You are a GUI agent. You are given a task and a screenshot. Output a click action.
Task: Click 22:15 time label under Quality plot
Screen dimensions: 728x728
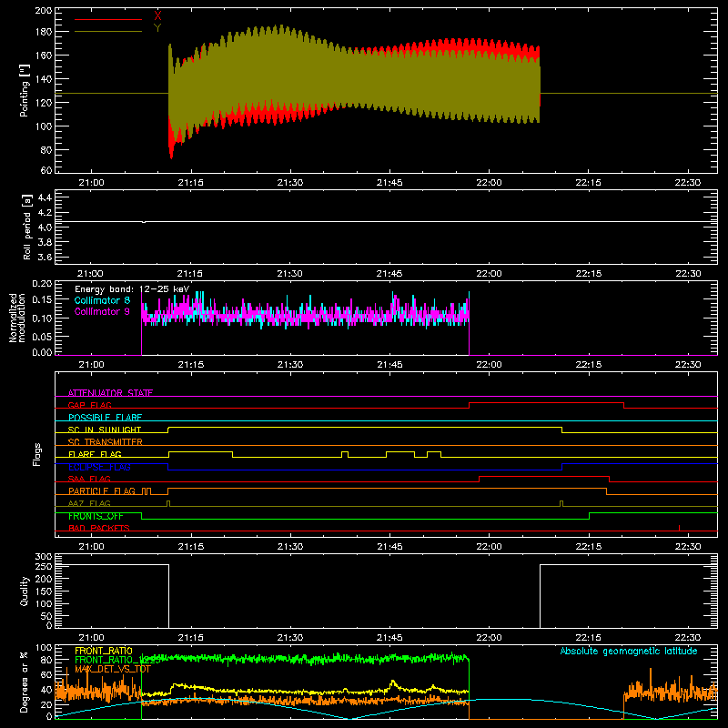pyautogui.click(x=588, y=638)
